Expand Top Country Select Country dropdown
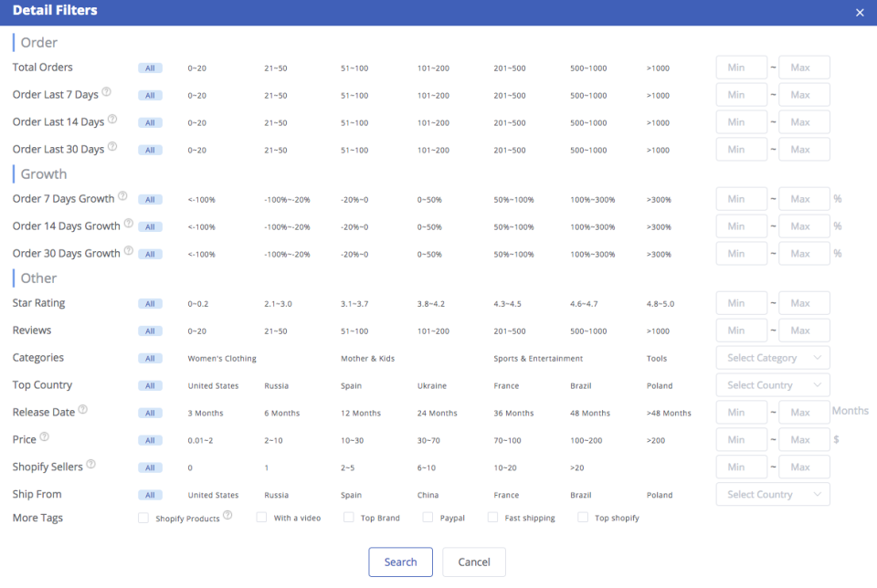The height and width of the screenshot is (588, 877). pyautogui.click(x=772, y=385)
